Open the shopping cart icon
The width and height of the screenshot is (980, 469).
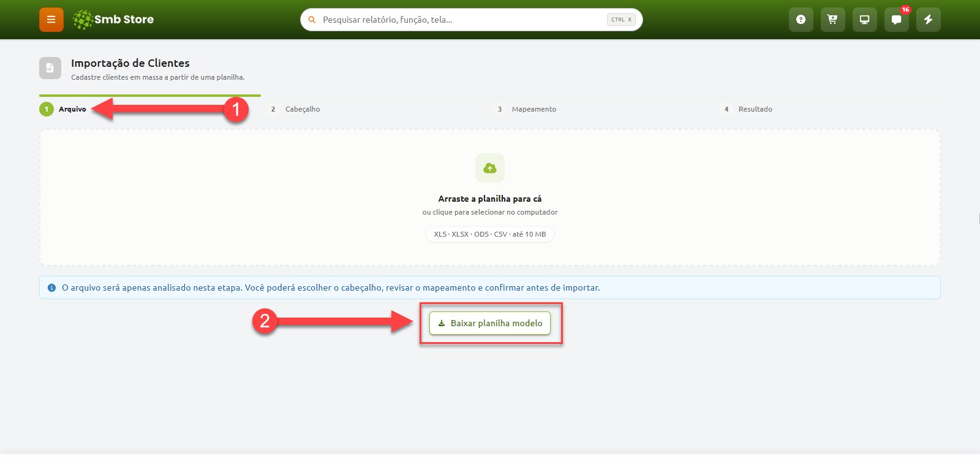[832, 20]
